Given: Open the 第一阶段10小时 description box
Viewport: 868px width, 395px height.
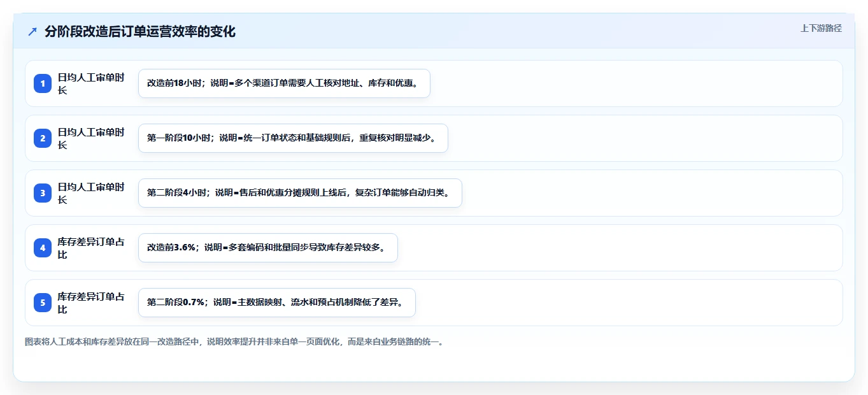Looking at the screenshot, I should tap(293, 138).
